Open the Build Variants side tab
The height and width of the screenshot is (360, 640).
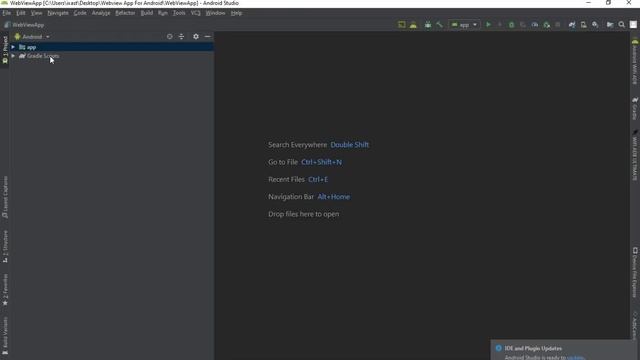pyautogui.click(x=5, y=336)
